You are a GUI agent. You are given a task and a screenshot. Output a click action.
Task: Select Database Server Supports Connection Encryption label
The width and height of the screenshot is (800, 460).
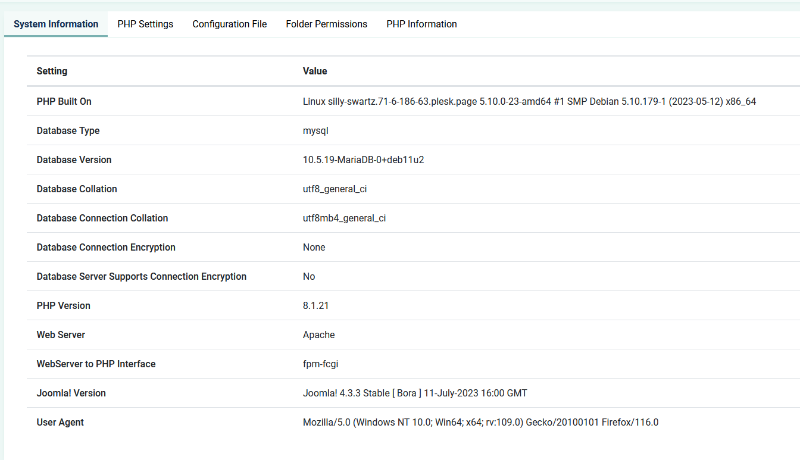click(x=141, y=276)
